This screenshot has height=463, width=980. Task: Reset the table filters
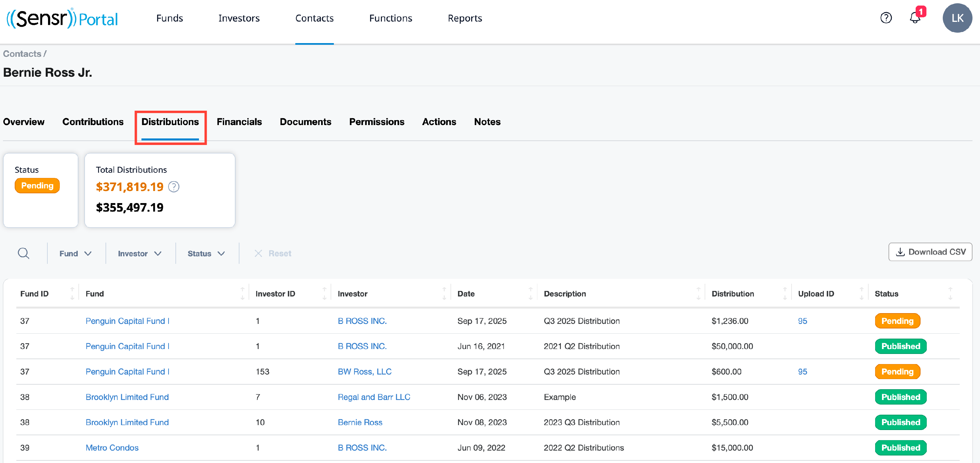[x=272, y=254]
